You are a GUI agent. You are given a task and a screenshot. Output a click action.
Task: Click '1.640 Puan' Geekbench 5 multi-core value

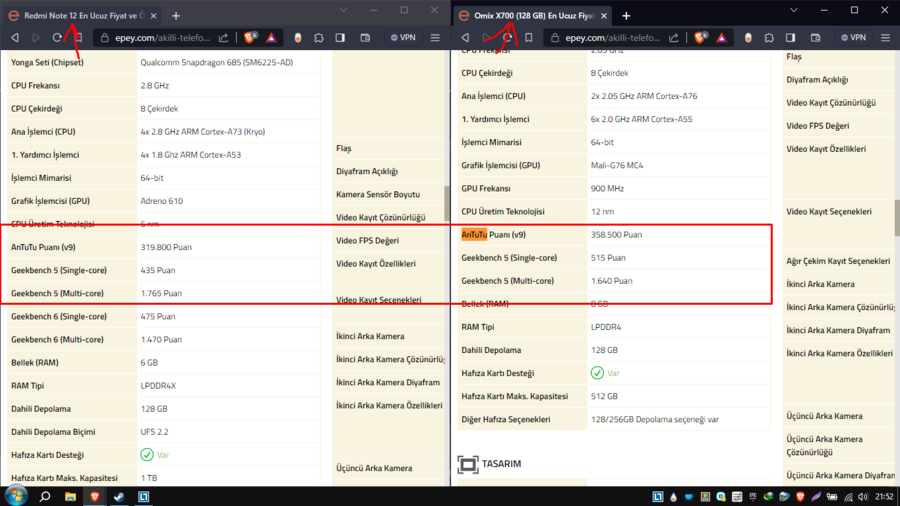coord(611,281)
